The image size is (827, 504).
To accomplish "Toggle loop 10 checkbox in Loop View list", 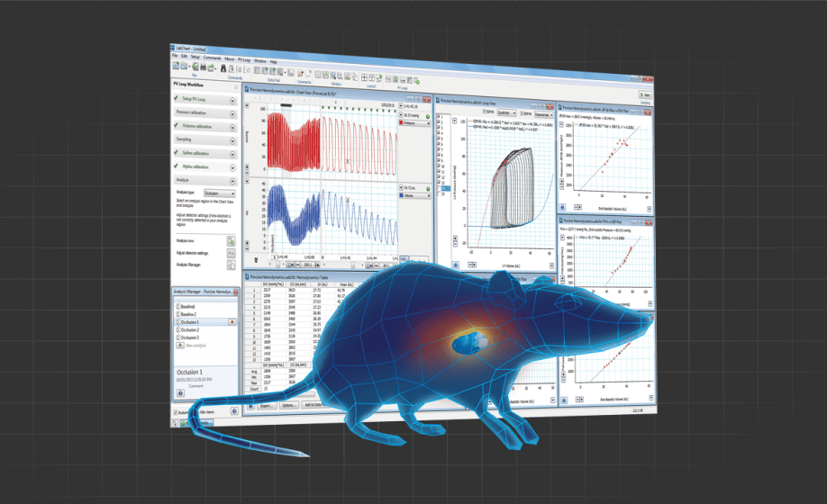I will click(439, 166).
